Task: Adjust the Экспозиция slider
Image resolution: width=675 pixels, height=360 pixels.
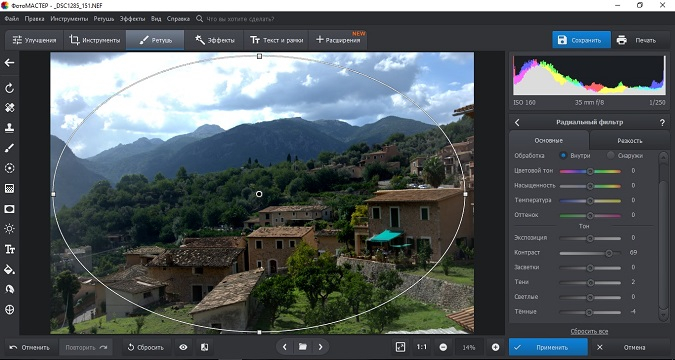Action: (590, 238)
